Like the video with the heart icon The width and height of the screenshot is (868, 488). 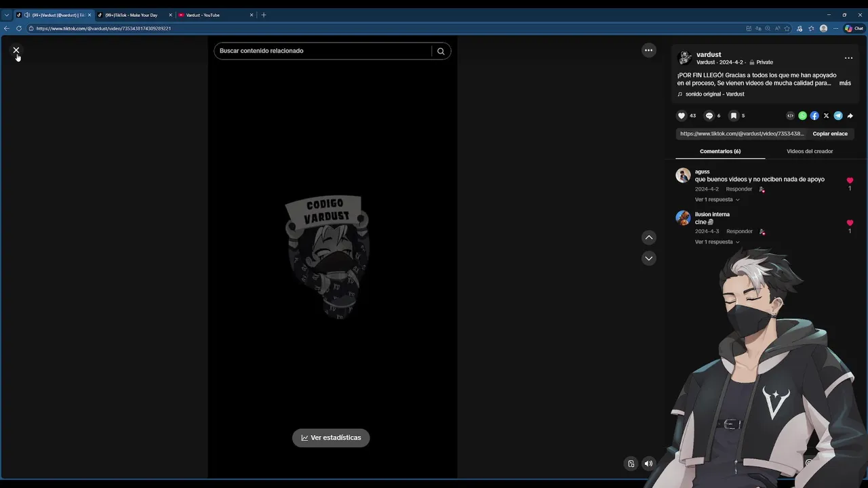pos(682,116)
